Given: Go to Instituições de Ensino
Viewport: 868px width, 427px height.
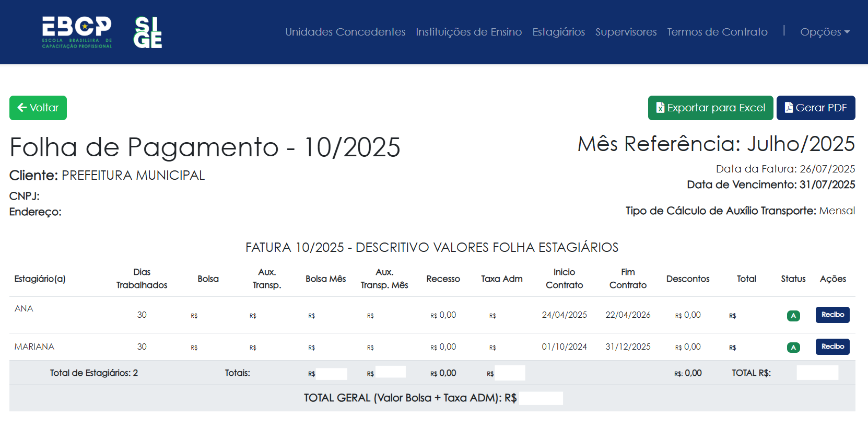Looking at the screenshot, I should click(x=468, y=32).
